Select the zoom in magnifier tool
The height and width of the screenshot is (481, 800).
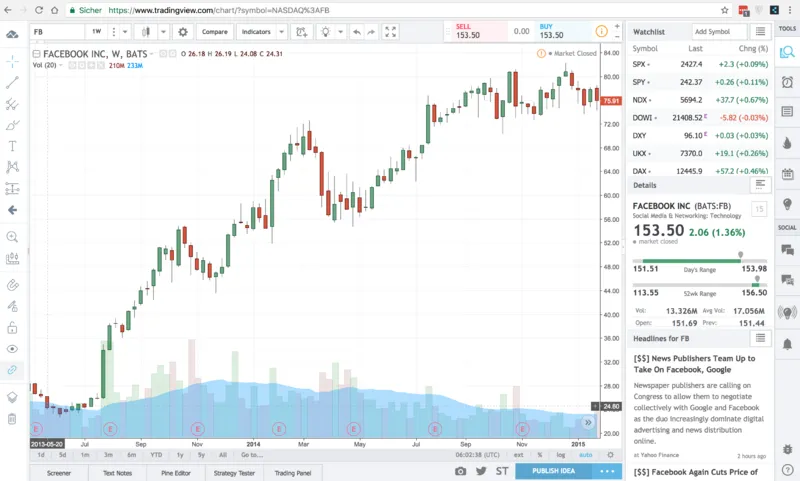(x=12, y=237)
